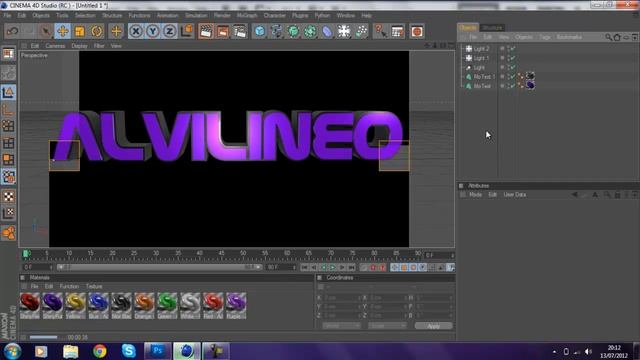Viewport: 640px width, 360px height.
Task: Open Attributes User Data menu
Action: pyautogui.click(x=515, y=195)
